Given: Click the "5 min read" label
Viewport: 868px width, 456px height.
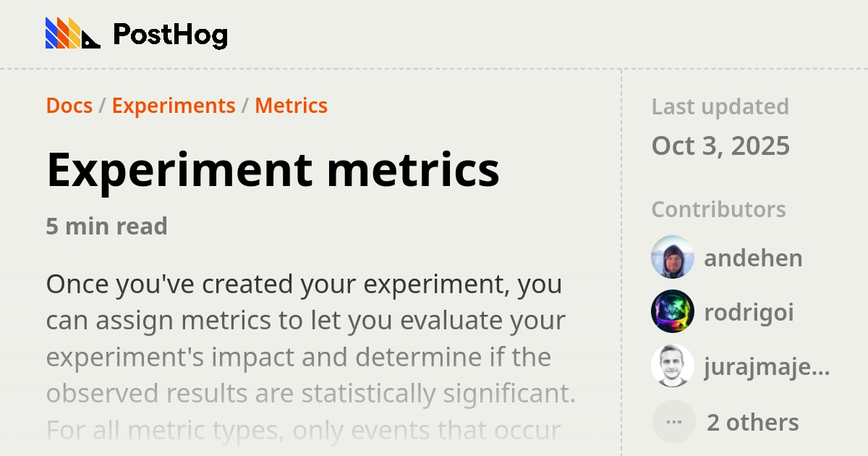Looking at the screenshot, I should click(106, 226).
